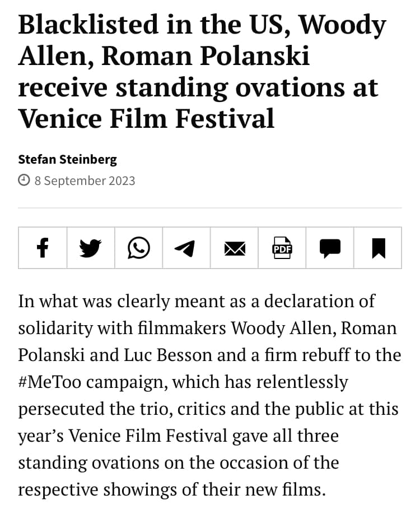Click "solidarity" in the opening paragraph
This screenshot has width=420, height=532.
(x=55, y=329)
